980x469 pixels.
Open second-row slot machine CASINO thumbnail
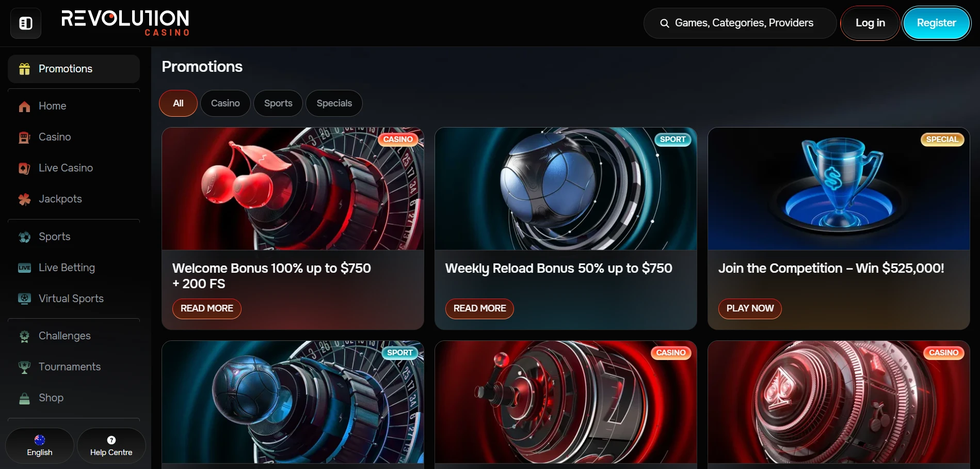click(x=566, y=402)
